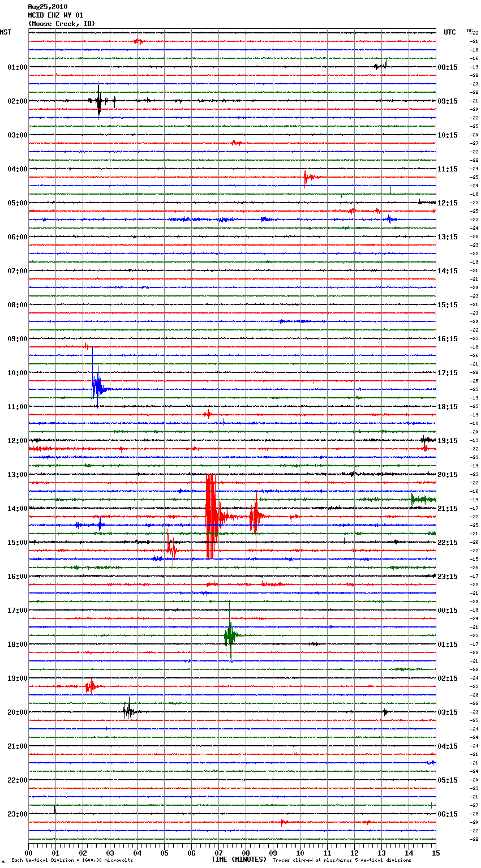
Task: Select the 18:00 MST time label
Action: click(18, 644)
